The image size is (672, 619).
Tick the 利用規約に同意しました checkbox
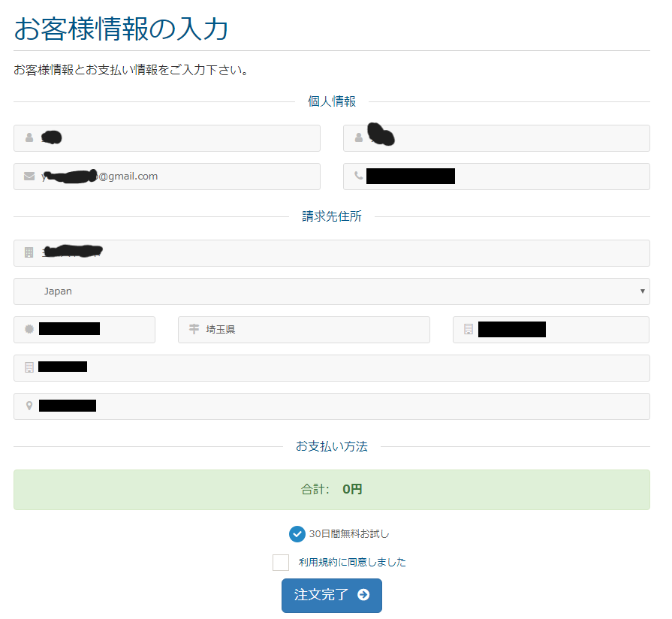[281, 563]
